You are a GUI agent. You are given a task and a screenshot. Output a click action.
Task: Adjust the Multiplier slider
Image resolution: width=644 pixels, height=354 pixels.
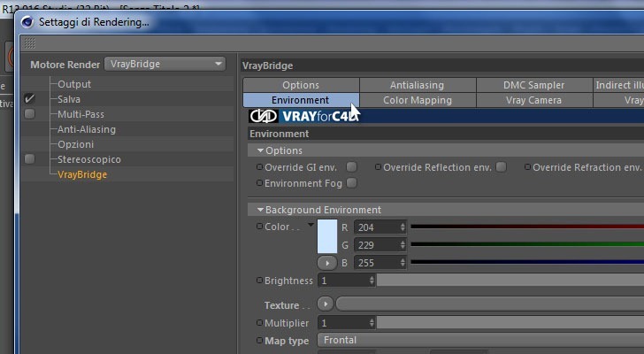510,323
